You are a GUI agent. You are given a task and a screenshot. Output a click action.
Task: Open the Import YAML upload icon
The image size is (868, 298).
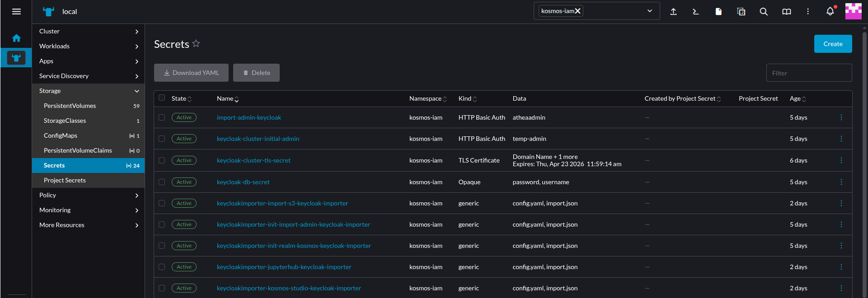[673, 12]
